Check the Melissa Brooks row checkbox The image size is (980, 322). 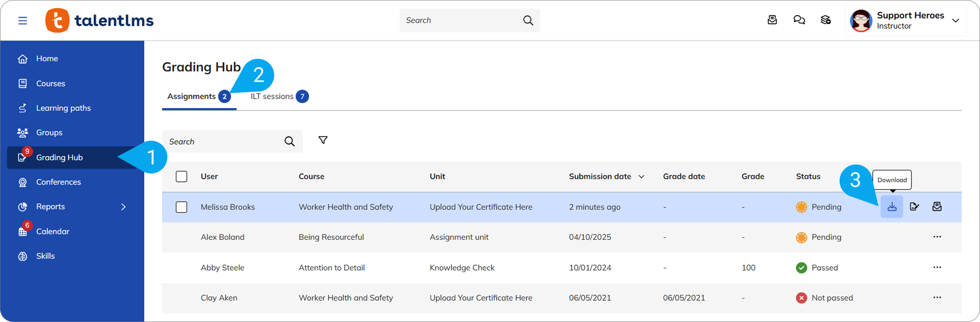click(181, 207)
